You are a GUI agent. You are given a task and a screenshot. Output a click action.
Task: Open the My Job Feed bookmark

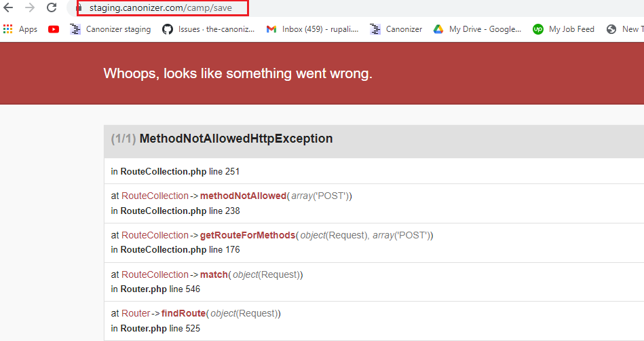coord(571,29)
